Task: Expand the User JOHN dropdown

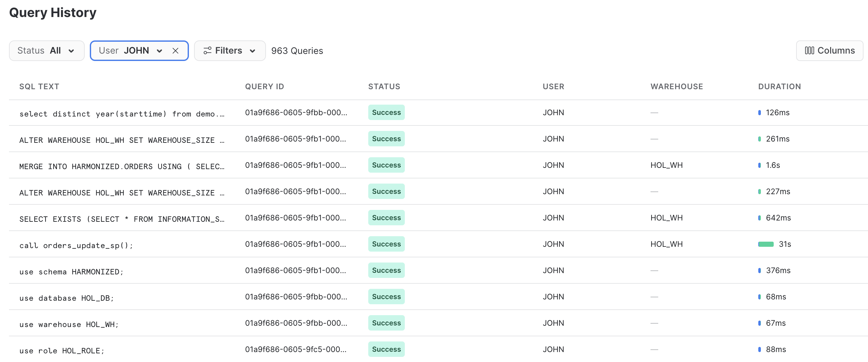Action: [x=160, y=51]
